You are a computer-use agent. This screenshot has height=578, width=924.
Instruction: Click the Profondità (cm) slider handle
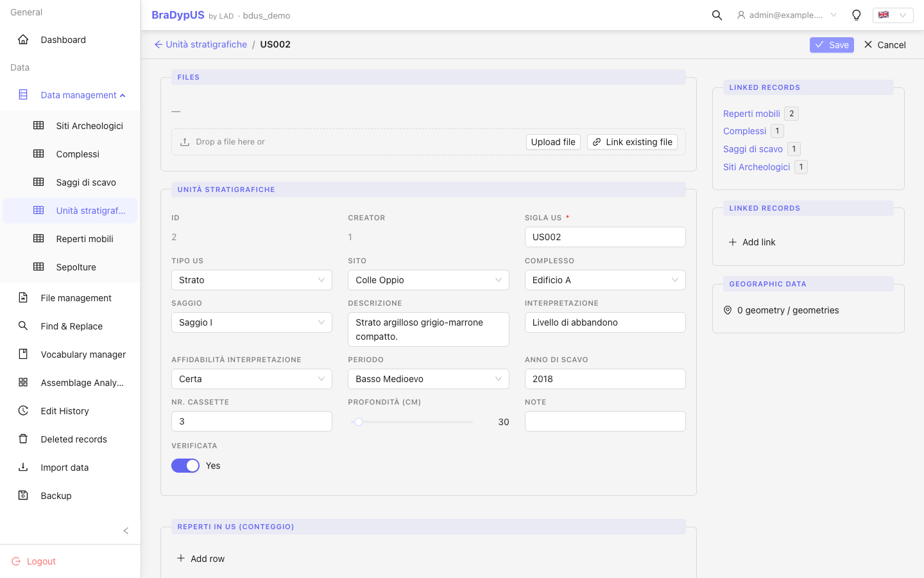(359, 422)
